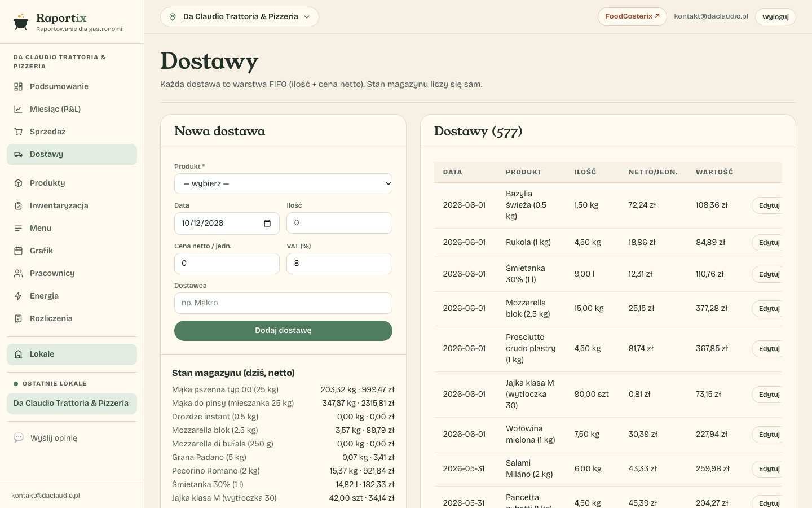The width and height of the screenshot is (812, 508).
Task: Click the Energia lightning bolt icon
Action: (x=19, y=296)
